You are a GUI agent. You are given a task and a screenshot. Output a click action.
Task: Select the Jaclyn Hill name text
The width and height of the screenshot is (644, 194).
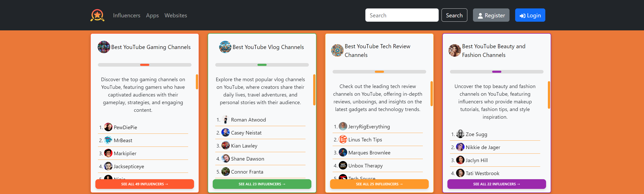click(x=477, y=160)
